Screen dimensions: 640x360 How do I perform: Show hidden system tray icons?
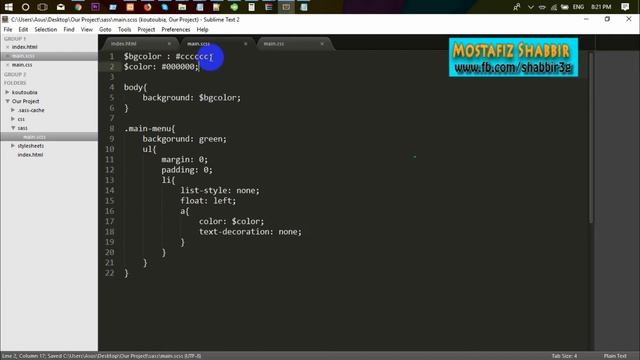click(x=531, y=7)
